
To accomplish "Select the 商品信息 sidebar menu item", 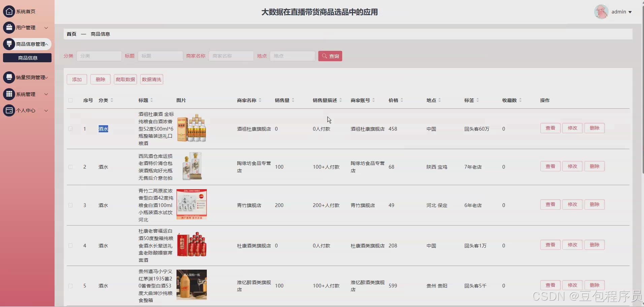I will coord(27,58).
